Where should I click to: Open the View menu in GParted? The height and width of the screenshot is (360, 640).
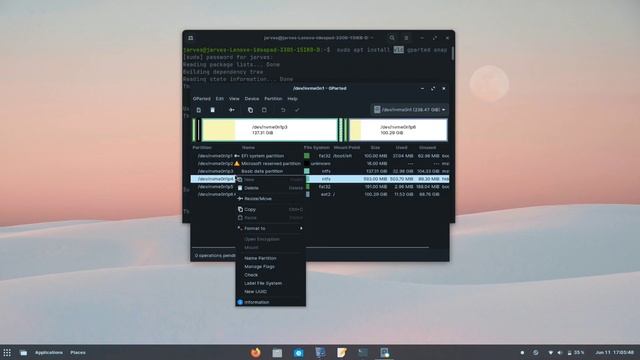[x=234, y=99]
